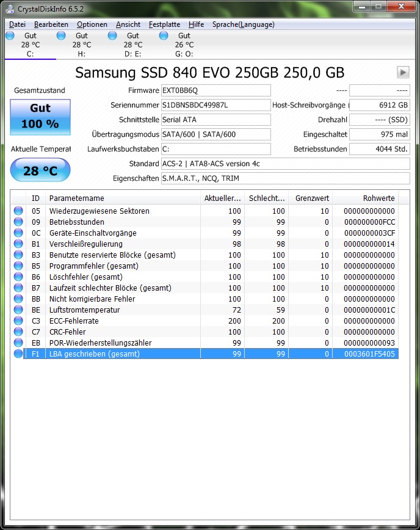
Task: Click status orb of Löschfehler row
Action: [18, 277]
